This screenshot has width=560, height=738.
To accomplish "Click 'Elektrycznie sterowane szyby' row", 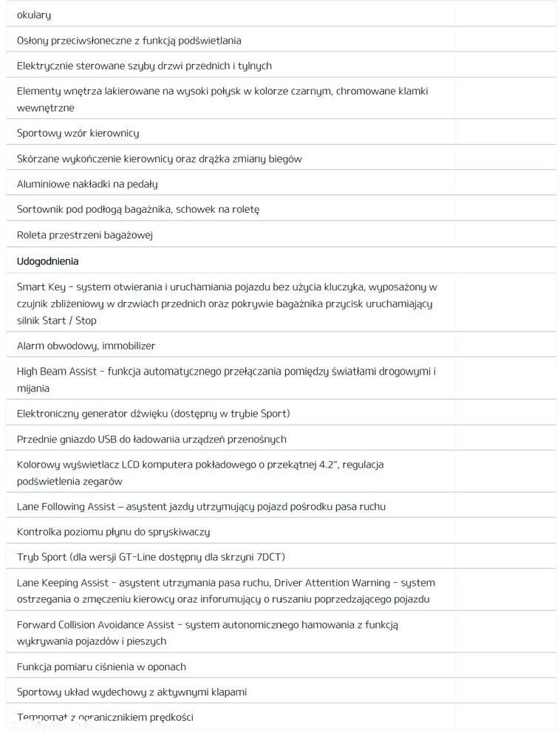I will (144, 66).
